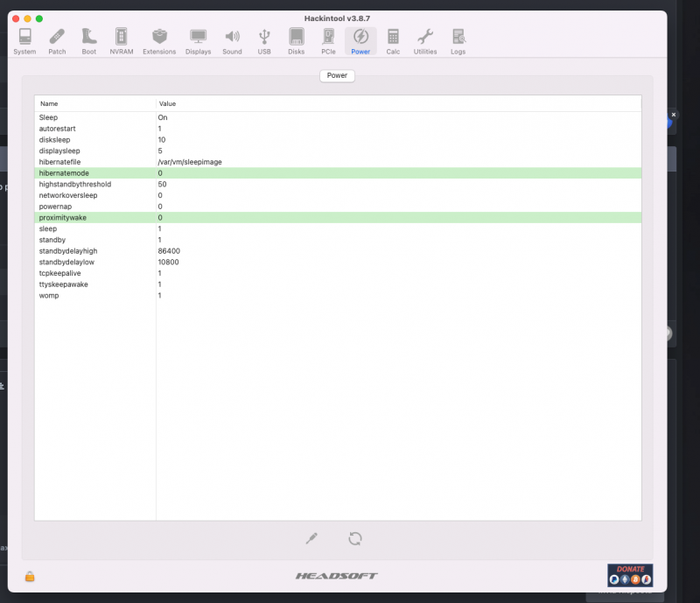The image size is (700, 603).
Task: Select the disksleep row
Action: [338, 140]
